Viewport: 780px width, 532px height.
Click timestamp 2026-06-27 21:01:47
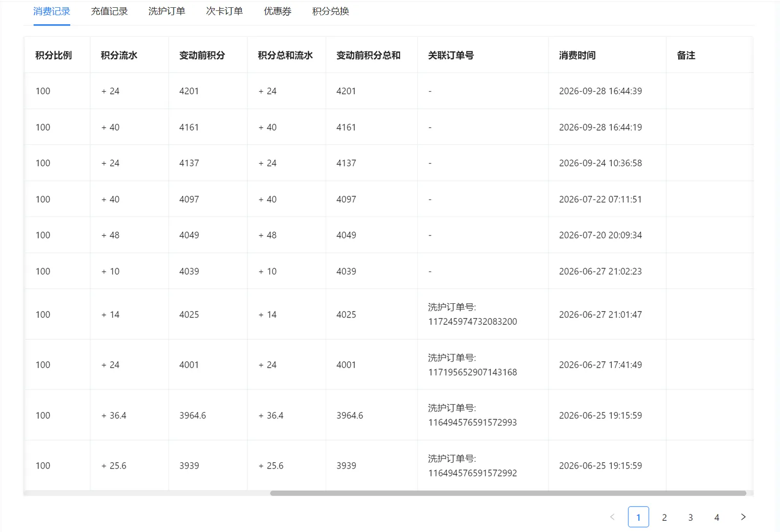(x=601, y=315)
